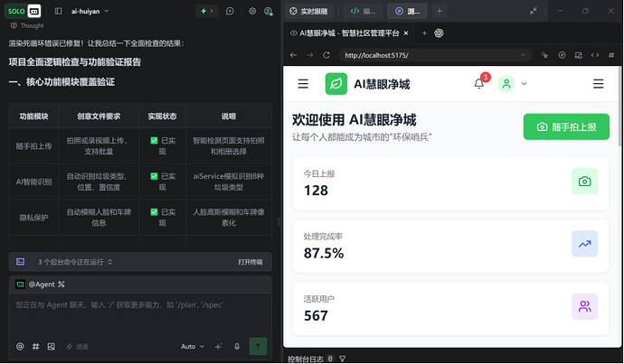Viewport: 624px width, 364px height.
Task: Click the dimmed lightning button in chat toolbar
Action: pyautogui.click(x=77, y=347)
